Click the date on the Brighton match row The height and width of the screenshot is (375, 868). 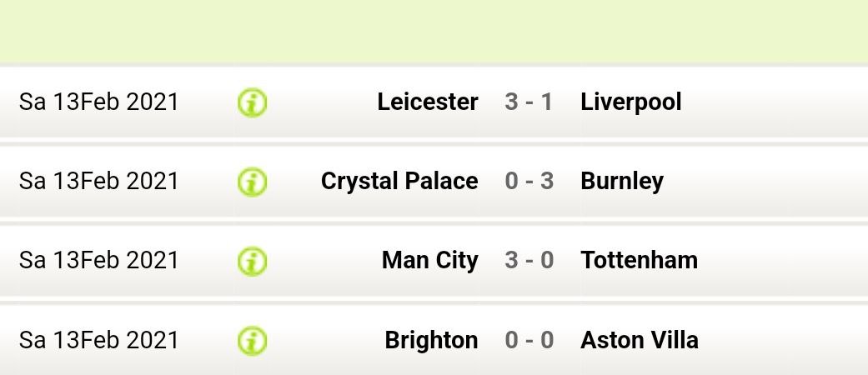[98, 340]
